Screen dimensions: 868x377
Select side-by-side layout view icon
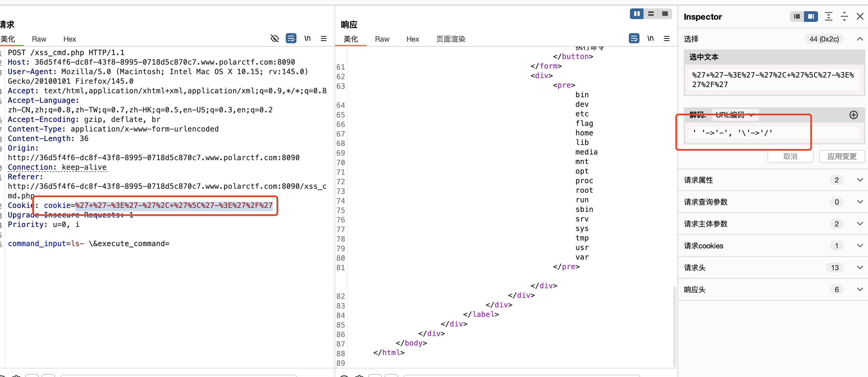tap(636, 14)
